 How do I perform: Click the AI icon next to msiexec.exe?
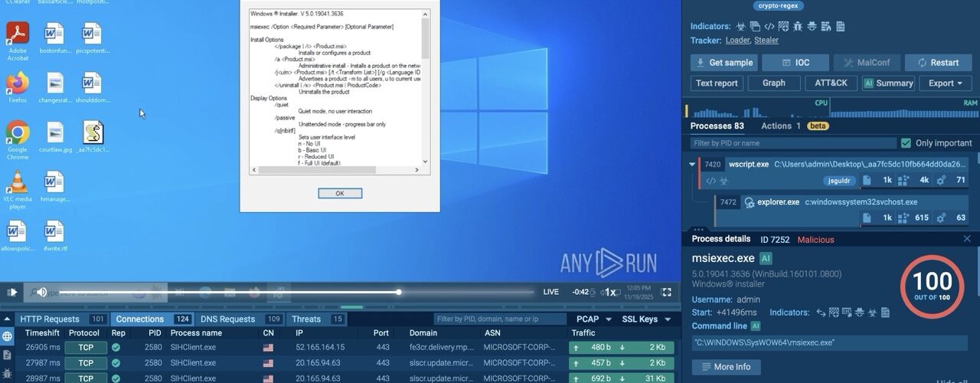(x=766, y=259)
